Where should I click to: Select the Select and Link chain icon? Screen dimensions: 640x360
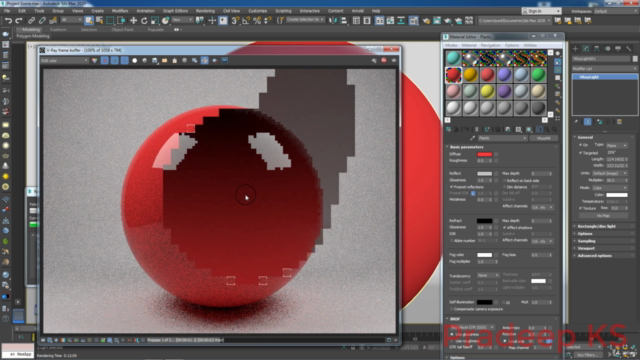[31, 20]
